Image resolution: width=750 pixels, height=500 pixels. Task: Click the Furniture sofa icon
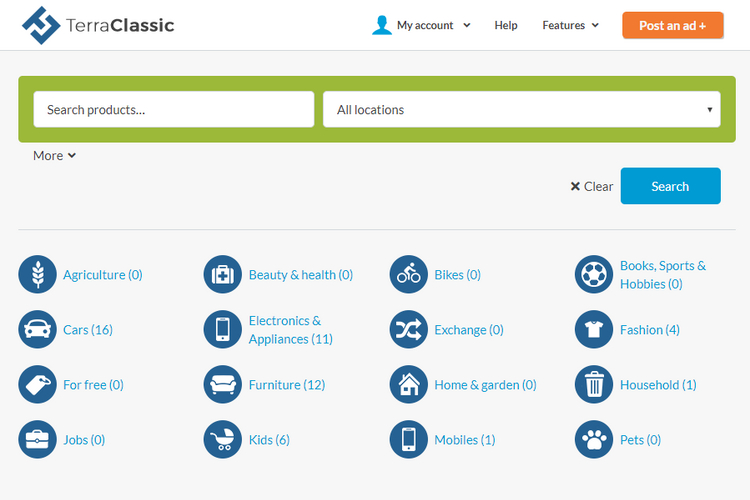pyautogui.click(x=222, y=384)
